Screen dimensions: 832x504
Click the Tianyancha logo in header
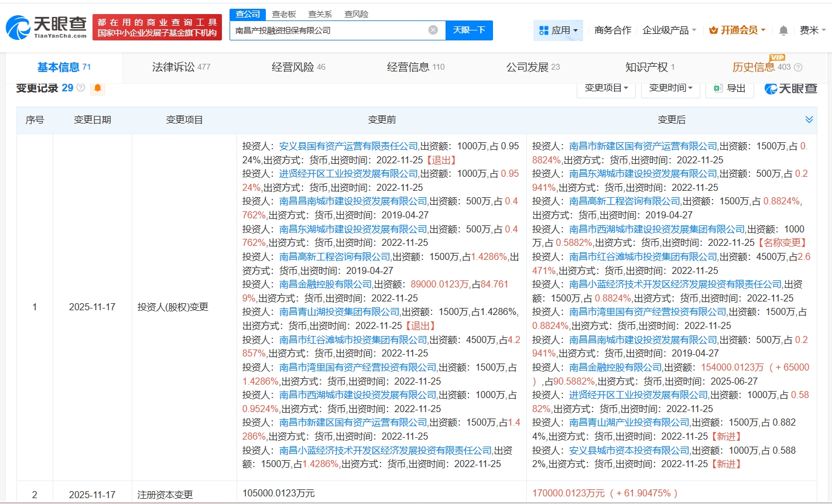47,27
